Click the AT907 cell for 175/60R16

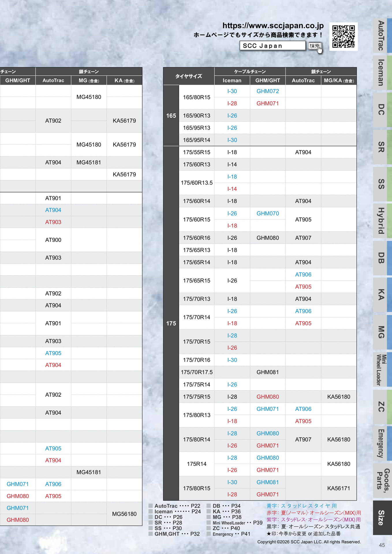(x=303, y=238)
